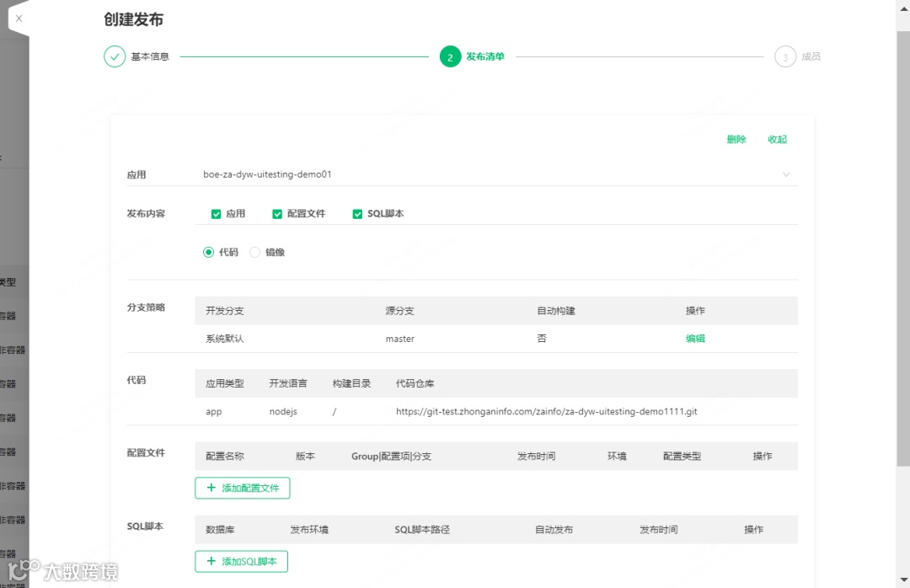Screen dimensions: 910x588
Task: Click the scrollbar down arrow
Action: (903, 580)
